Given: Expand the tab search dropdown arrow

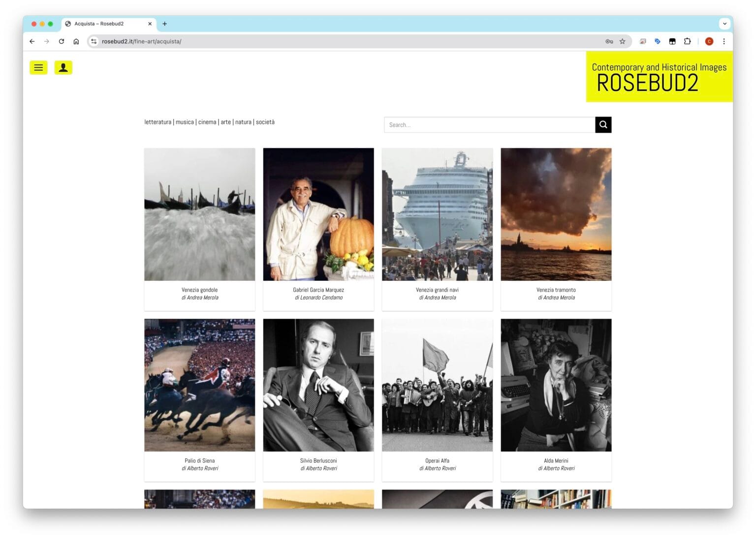Looking at the screenshot, I should (x=724, y=24).
